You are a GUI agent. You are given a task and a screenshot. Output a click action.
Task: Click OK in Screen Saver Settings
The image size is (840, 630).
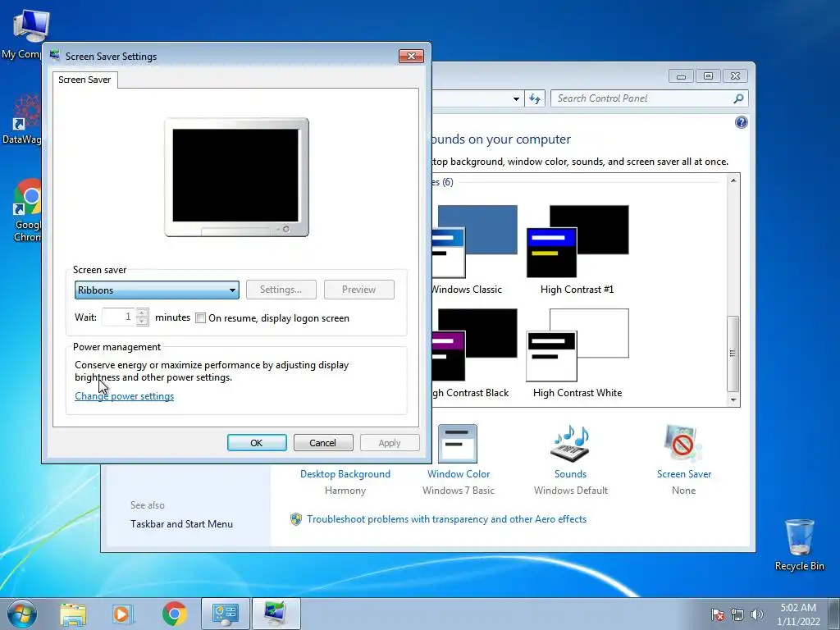tap(257, 443)
